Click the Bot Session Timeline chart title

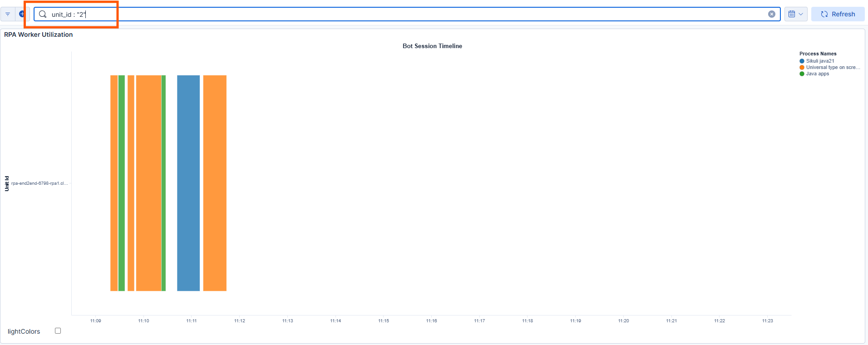(432, 46)
